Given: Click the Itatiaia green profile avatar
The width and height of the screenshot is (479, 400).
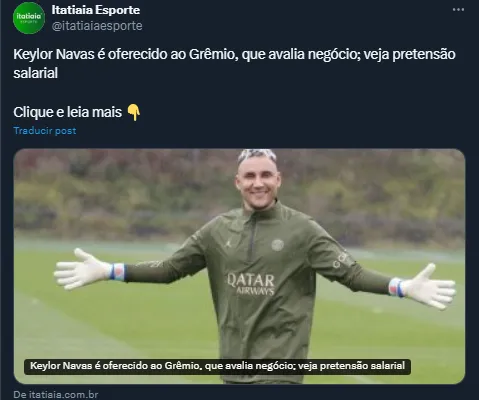Looking at the screenshot, I should [x=29, y=18].
